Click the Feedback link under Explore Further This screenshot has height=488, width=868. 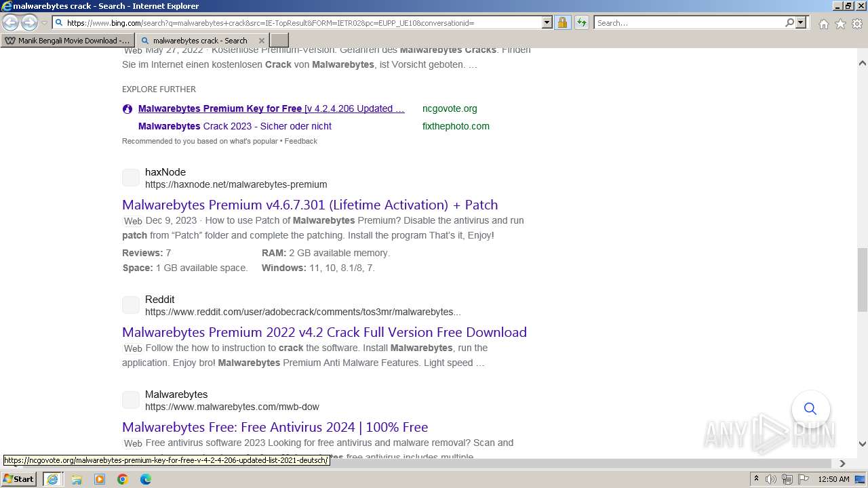(x=300, y=141)
